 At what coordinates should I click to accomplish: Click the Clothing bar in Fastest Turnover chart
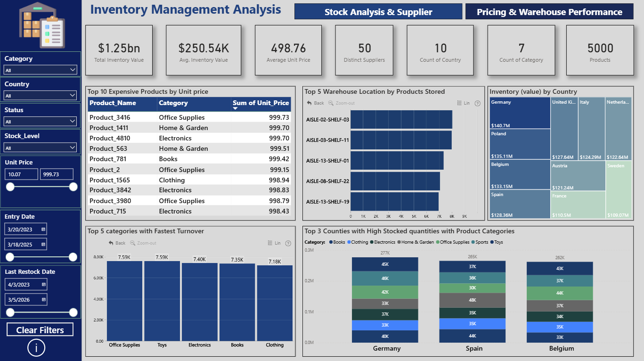275,303
